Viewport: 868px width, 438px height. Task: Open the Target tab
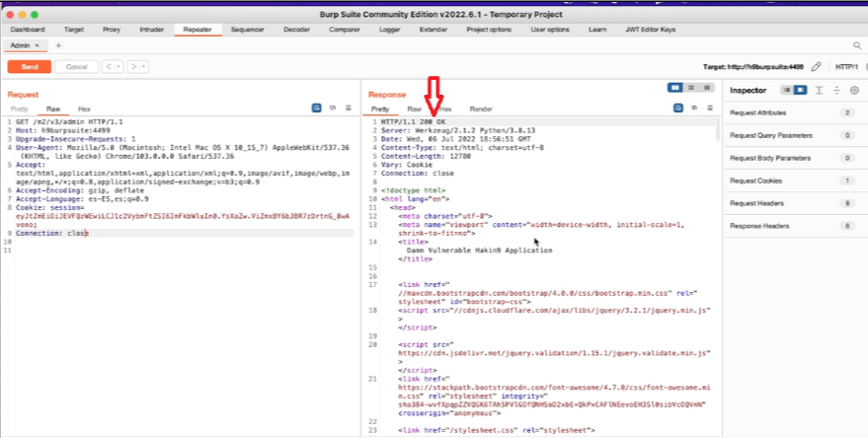point(74,30)
